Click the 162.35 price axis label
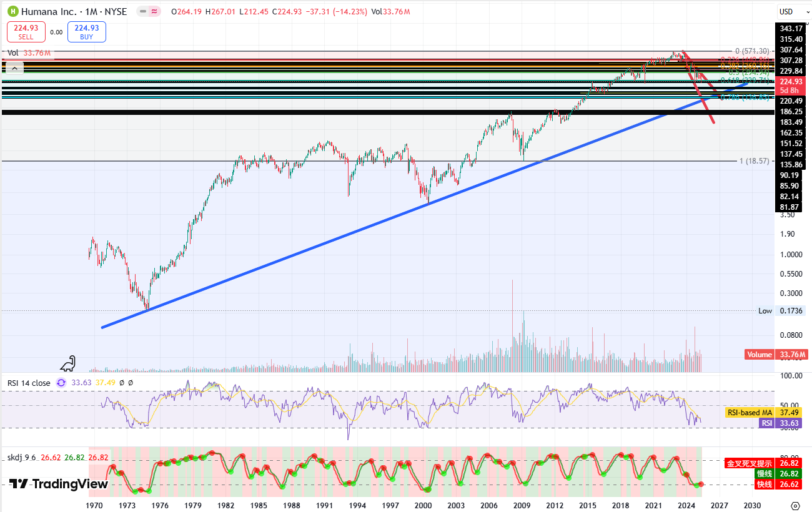Viewport: 812px width, 512px height. (791, 133)
